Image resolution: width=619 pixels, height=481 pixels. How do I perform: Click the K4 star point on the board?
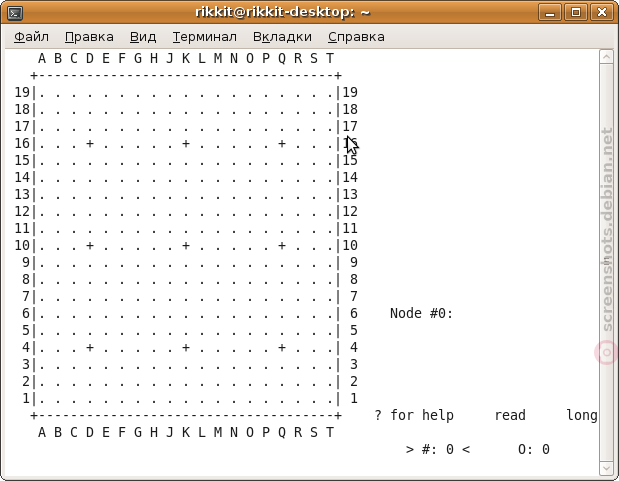(186, 348)
